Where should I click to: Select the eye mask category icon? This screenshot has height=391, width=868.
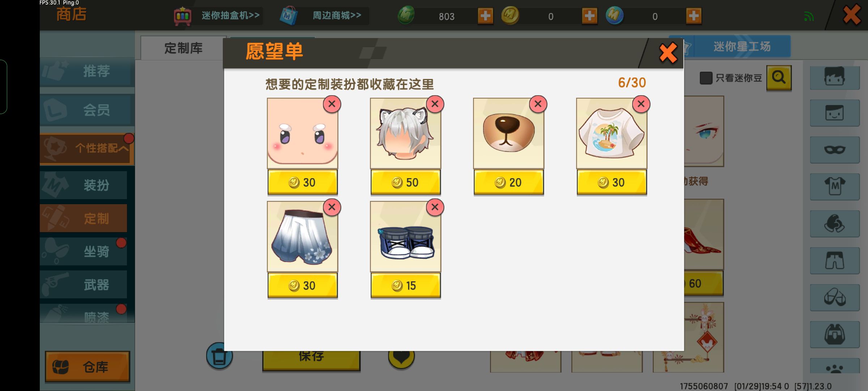(834, 150)
